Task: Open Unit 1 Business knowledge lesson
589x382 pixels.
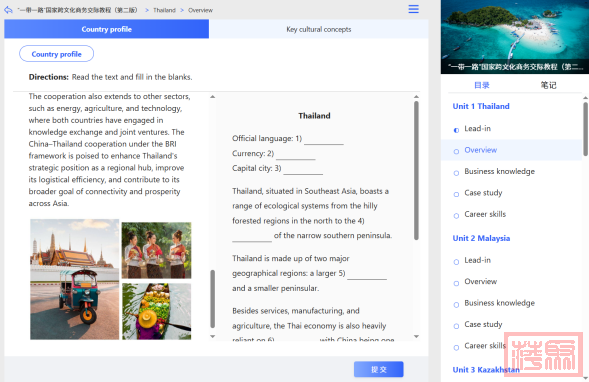Action: tap(499, 171)
